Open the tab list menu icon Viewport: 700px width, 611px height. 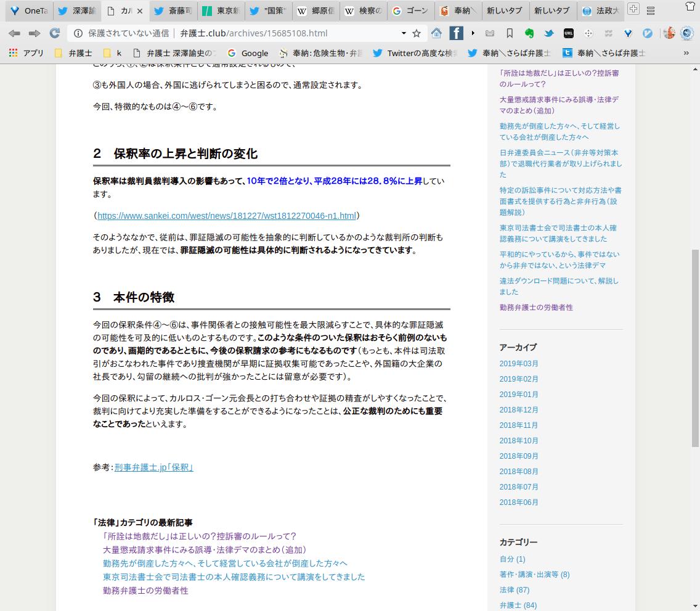pyautogui.click(x=651, y=10)
